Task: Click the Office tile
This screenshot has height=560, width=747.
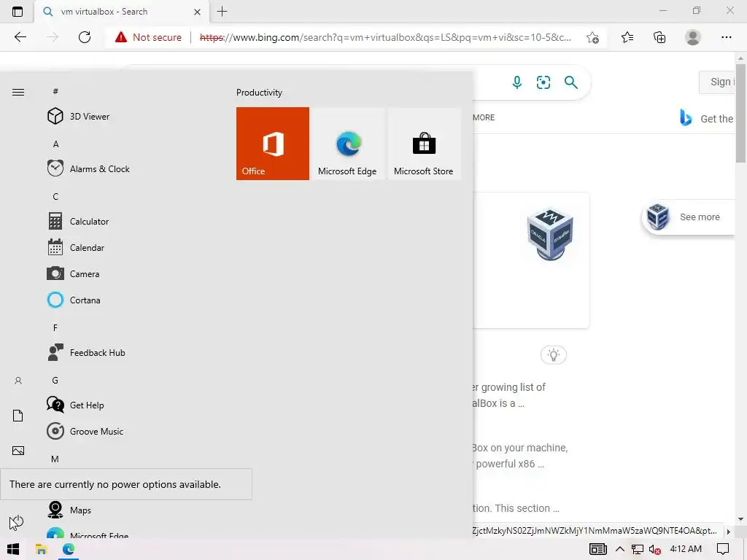Action: [x=273, y=144]
